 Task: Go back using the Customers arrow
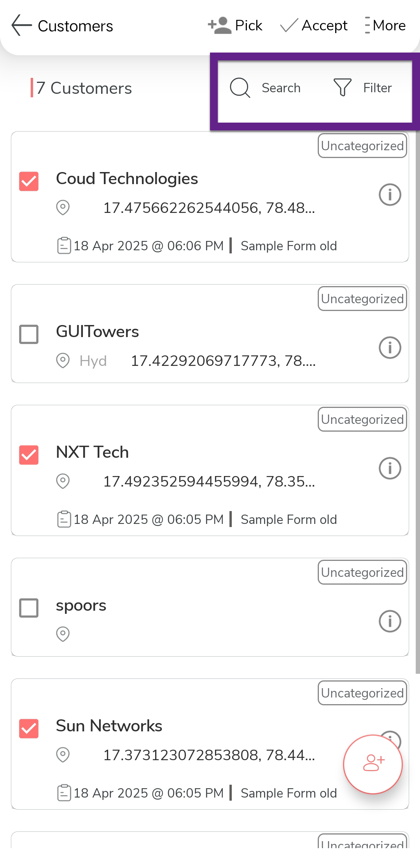click(x=21, y=26)
